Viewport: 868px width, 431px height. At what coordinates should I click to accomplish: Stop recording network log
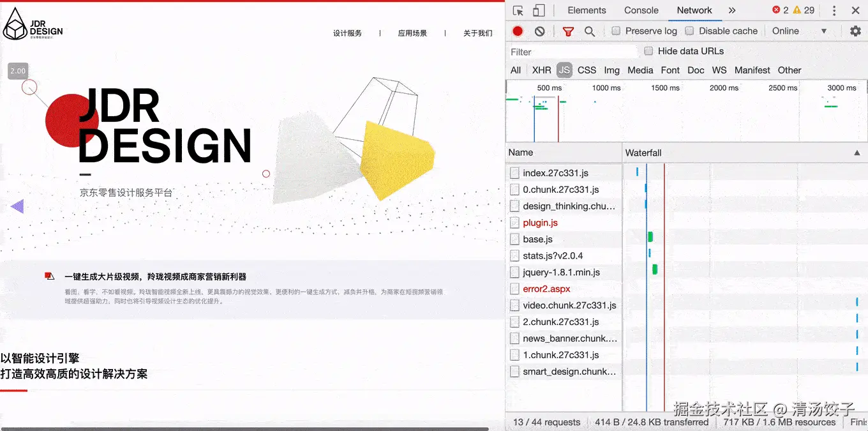pyautogui.click(x=518, y=31)
